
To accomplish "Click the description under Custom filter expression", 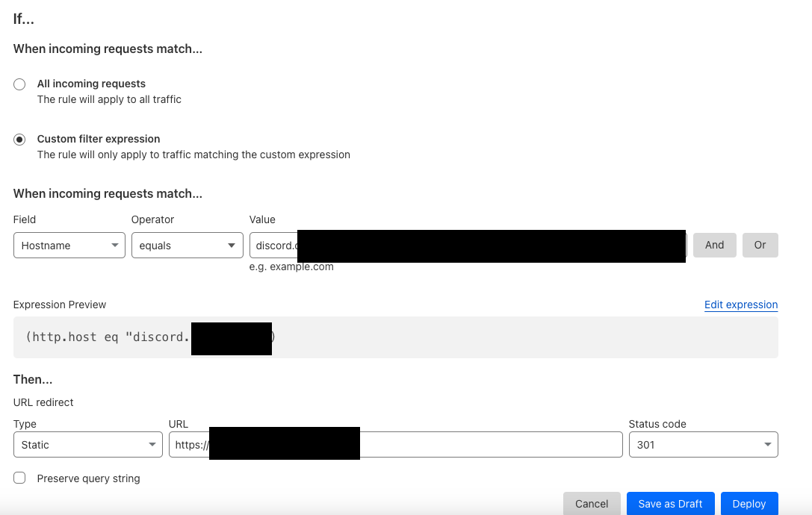I will pos(193,154).
